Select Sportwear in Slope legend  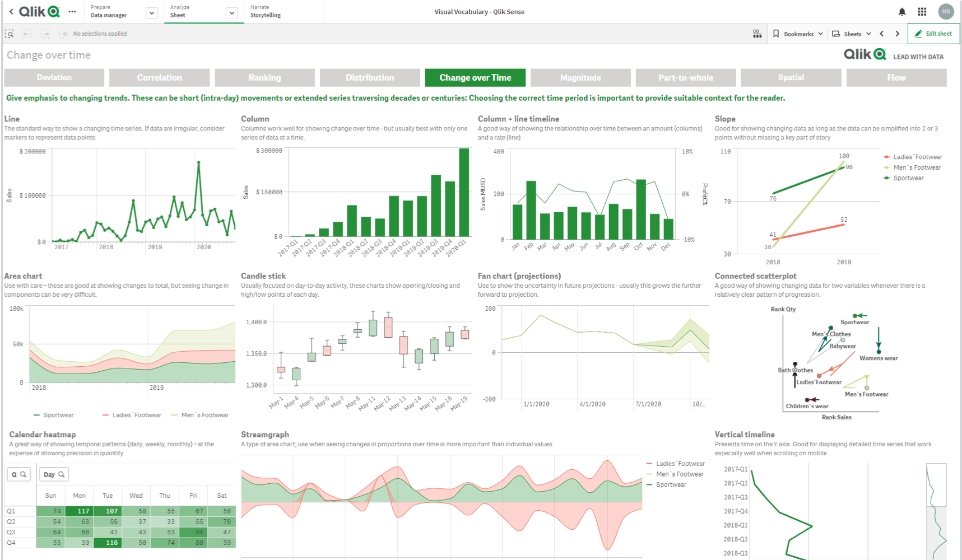click(904, 178)
